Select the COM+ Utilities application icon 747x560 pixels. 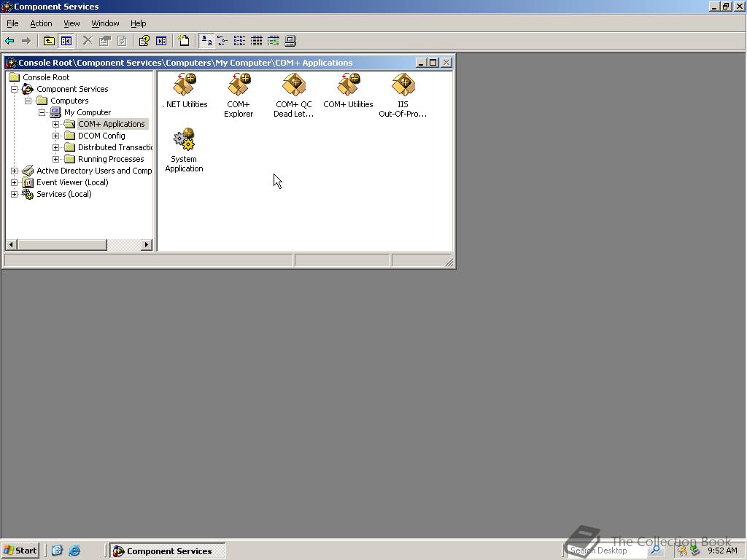click(x=348, y=91)
